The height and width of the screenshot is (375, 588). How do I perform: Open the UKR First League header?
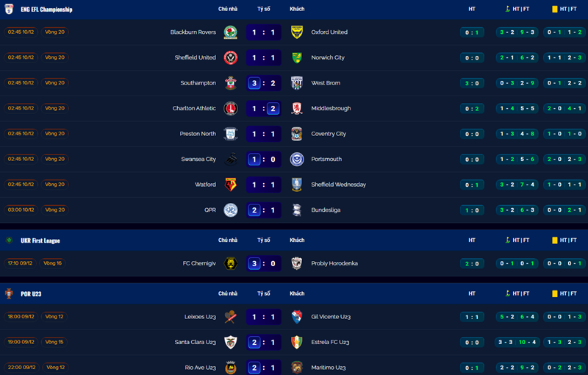click(40, 240)
